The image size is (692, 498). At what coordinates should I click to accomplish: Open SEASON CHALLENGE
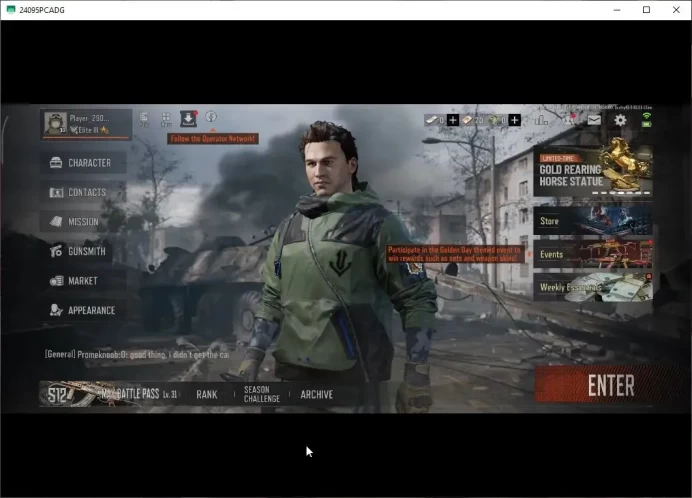coord(262,394)
